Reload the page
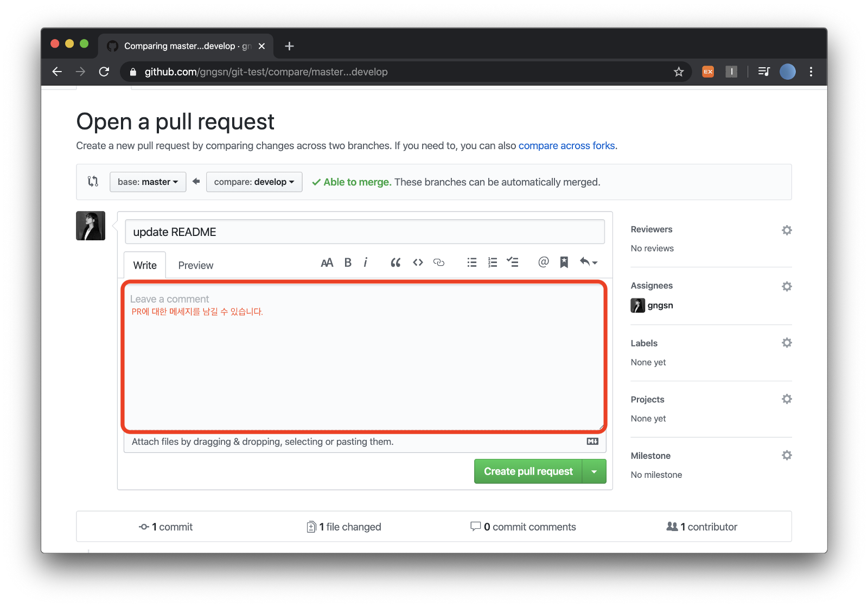Image resolution: width=868 pixels, height=607 pixels. click(x=104, y=72)
